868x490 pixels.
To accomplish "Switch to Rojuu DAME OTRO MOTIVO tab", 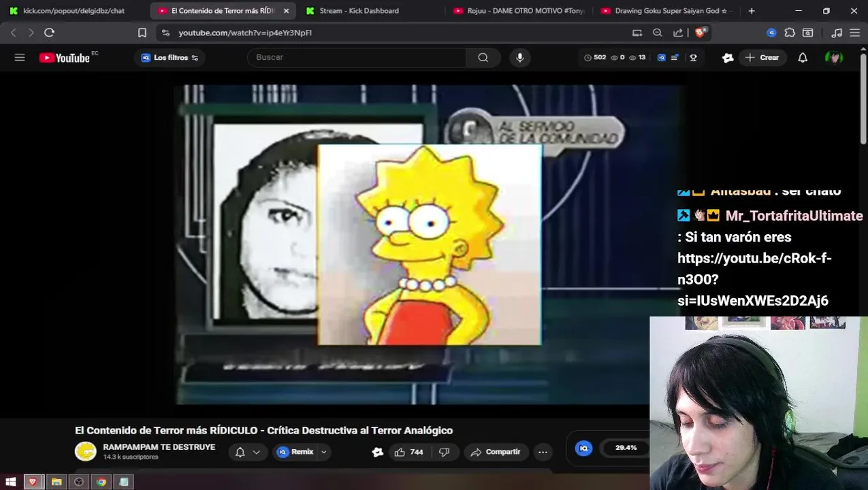I will pos(519,11).
